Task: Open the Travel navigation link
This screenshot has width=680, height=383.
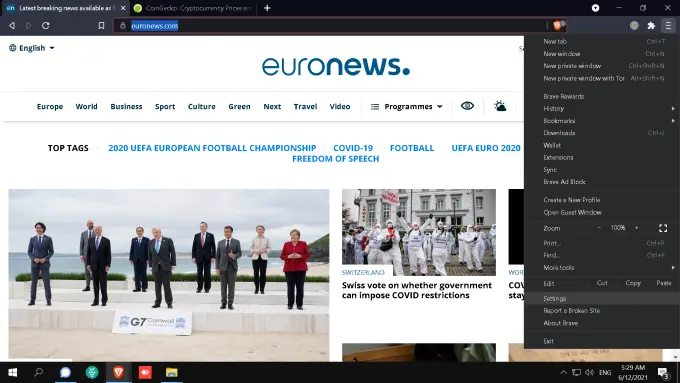Action: click(305, 106)
